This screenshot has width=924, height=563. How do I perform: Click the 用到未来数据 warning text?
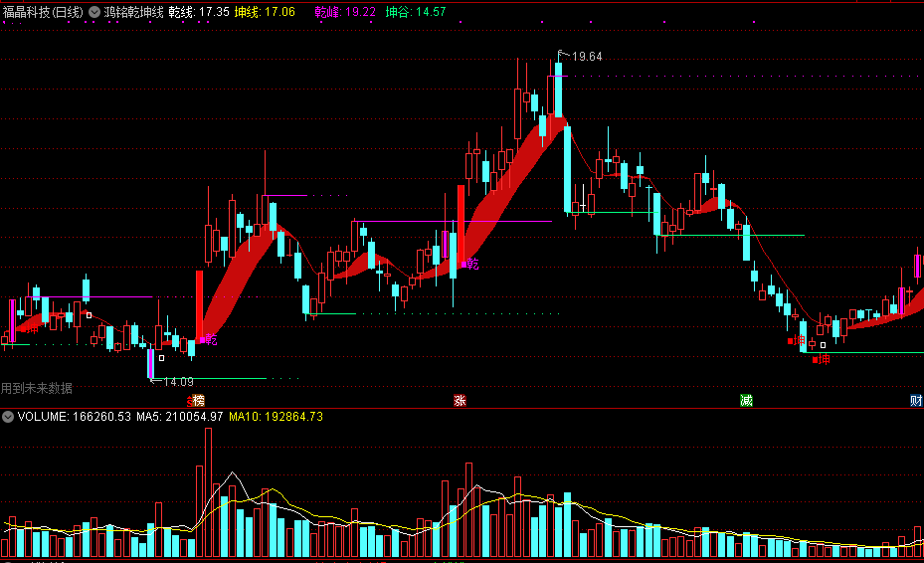[37, 388]
